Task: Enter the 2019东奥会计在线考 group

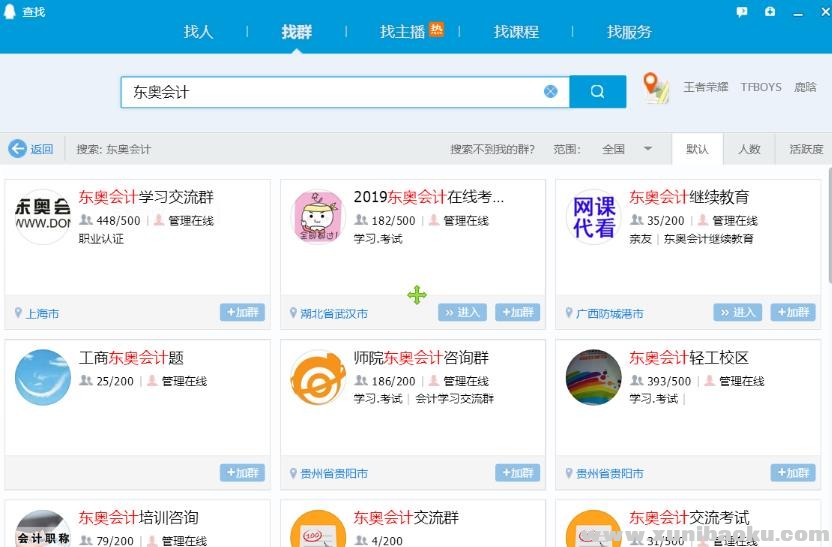Action: (462, 312)
